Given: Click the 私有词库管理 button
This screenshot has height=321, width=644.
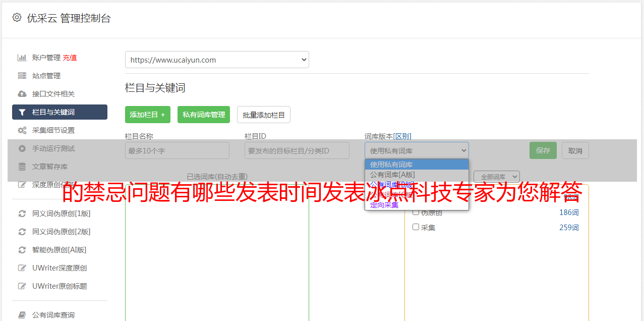Looking at the screenshot, I should tap(204, 115).
